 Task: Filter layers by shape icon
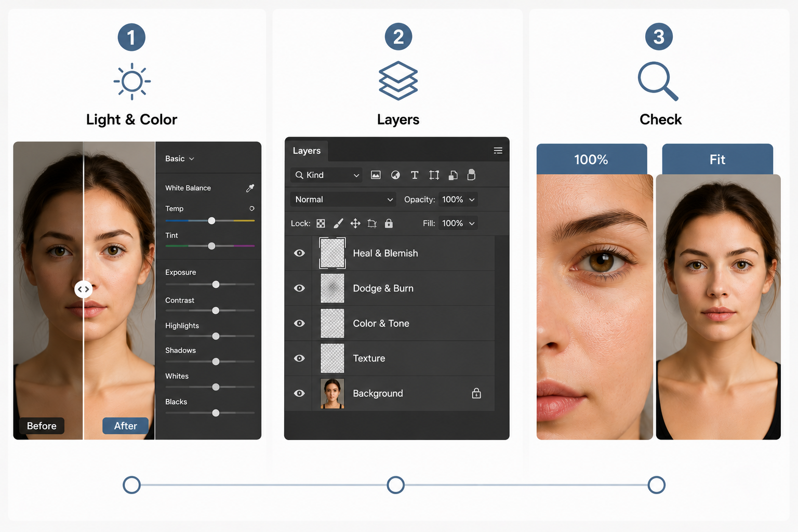(434, 175)
